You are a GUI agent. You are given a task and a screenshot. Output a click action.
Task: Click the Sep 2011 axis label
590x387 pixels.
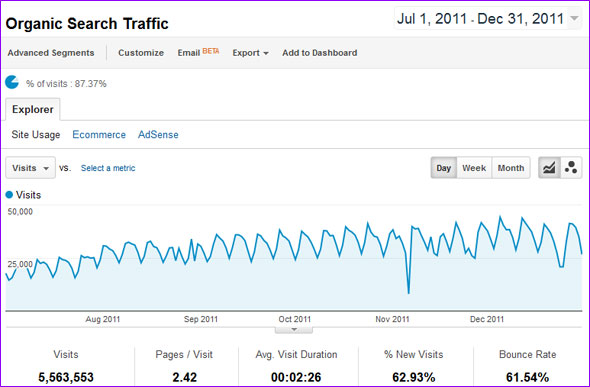click(201, 319)
